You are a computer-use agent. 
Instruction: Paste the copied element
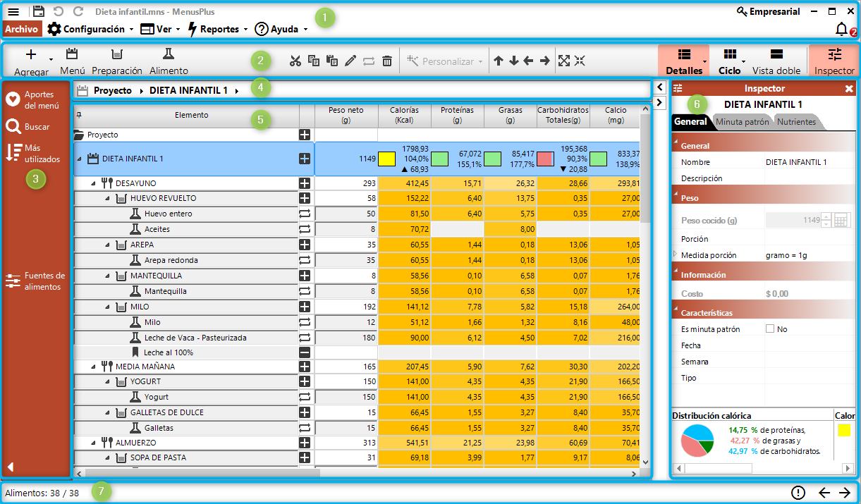click(332, 61)
